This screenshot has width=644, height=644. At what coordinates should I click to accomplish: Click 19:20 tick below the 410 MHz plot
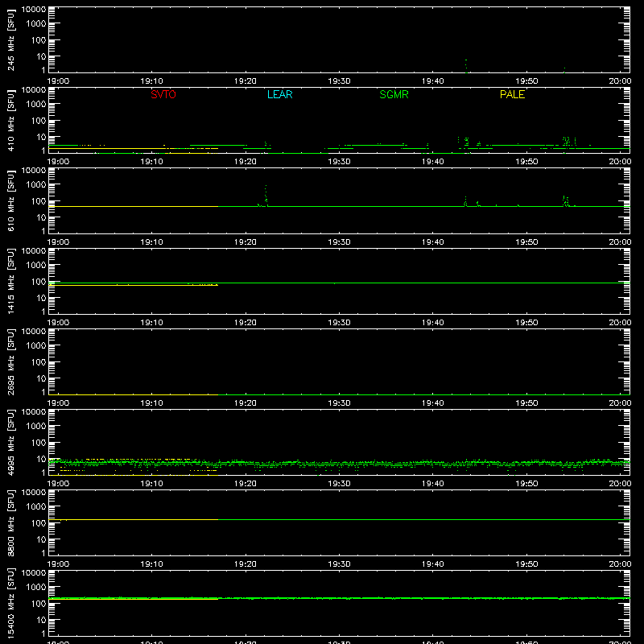coord(246,162)
